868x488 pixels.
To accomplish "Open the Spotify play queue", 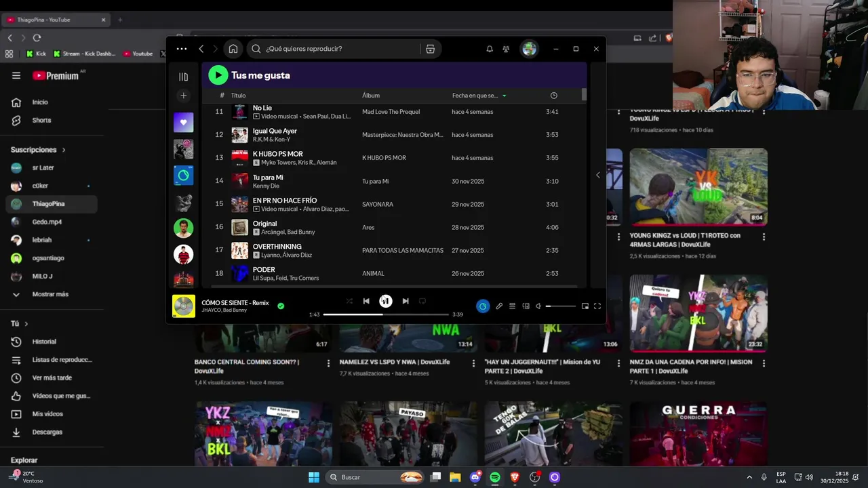I will coord(513,306).
